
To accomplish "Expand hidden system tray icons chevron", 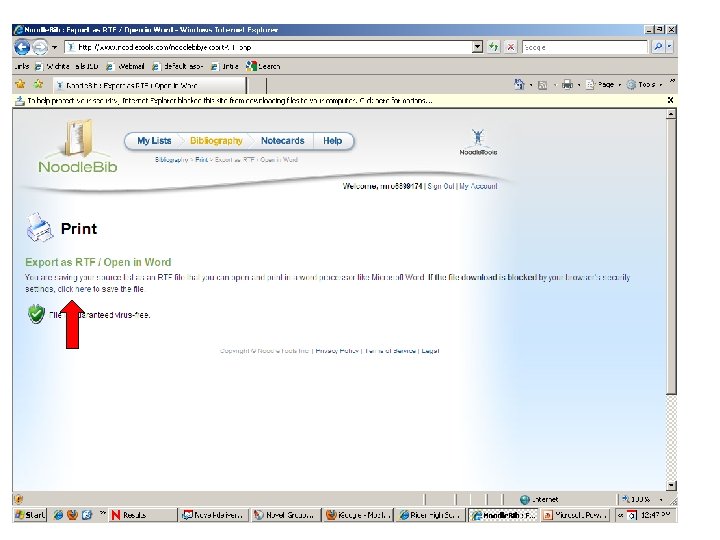I will click(621, 515).
